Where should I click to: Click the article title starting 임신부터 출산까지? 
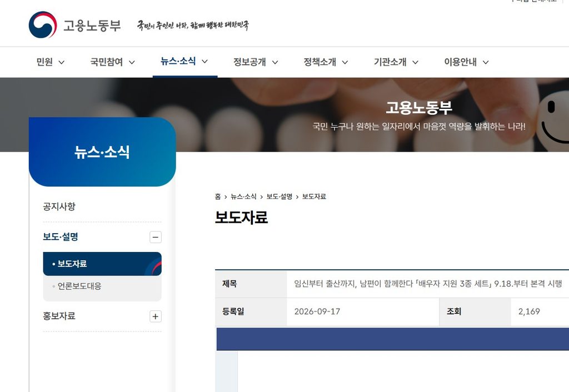tap(428, 284)
